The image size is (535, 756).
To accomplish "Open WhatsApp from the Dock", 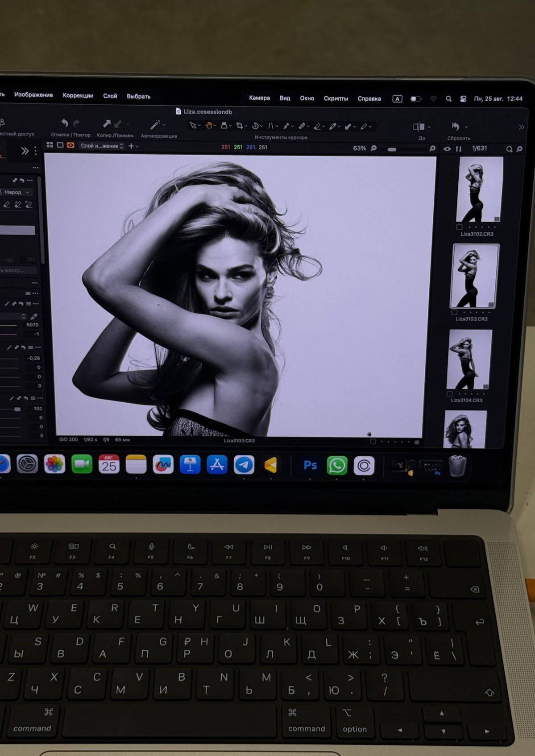I will pyautogui.click(x=337, y=465).
